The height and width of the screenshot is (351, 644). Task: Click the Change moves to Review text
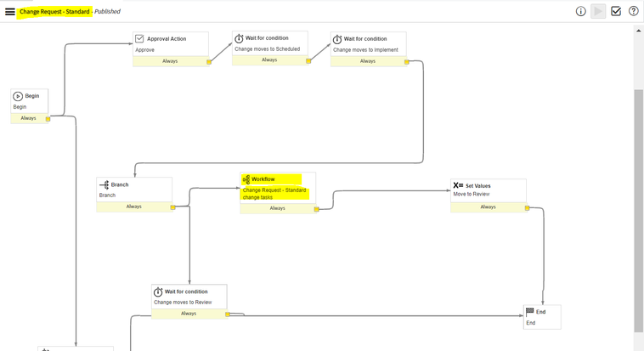coord(183,302)
